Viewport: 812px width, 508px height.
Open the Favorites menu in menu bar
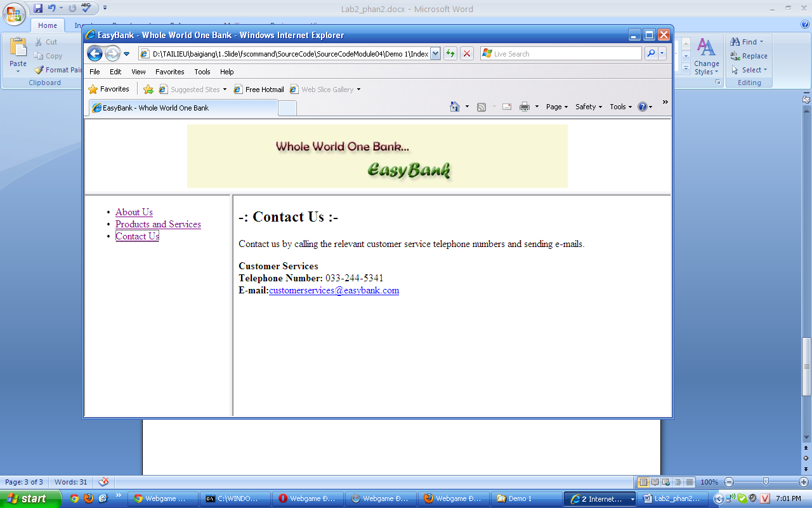point(169,72)
